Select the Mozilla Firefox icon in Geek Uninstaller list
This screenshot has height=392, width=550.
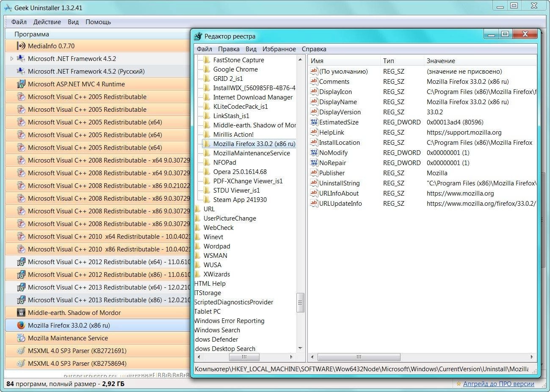tap(21, 325)
